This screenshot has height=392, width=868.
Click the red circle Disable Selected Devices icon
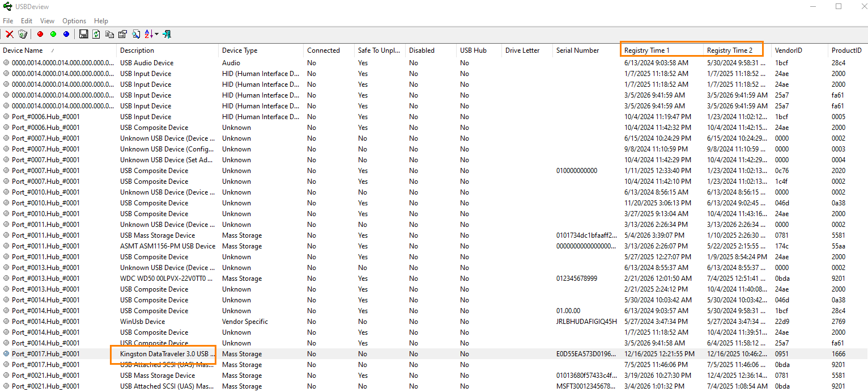pyautogui.click(x=40, y=34)
